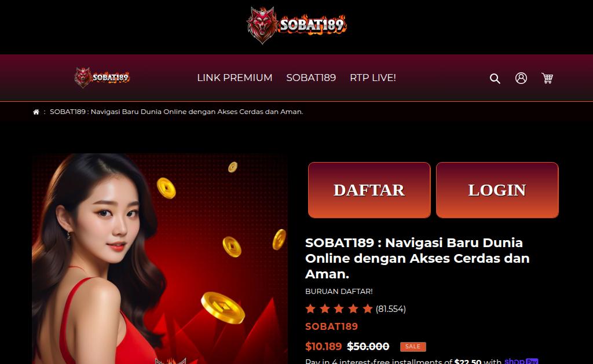Open the SOBAT189 navigation menu item
593x364 pixels.
click(x=311, y=78)
